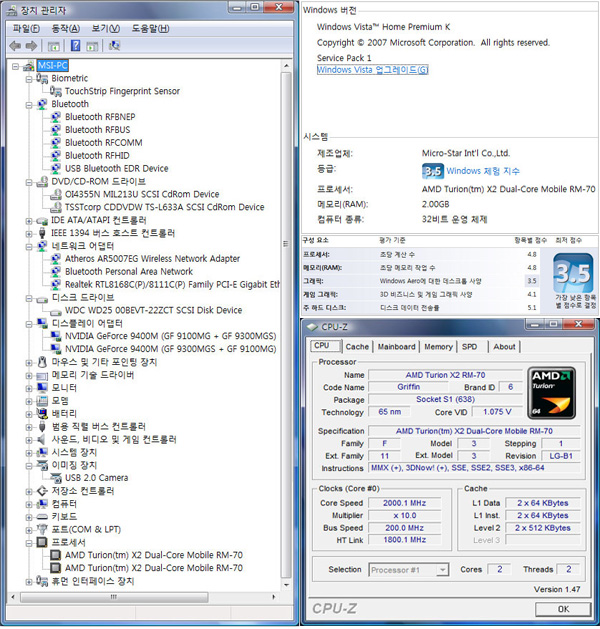Switch to the SPD tab in CPU-Z
The image size is (600, 629).
tap(469, 347)
